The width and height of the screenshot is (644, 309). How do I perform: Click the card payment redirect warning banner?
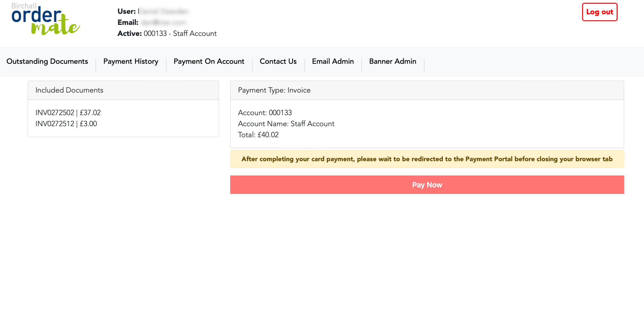click(427, 159)
